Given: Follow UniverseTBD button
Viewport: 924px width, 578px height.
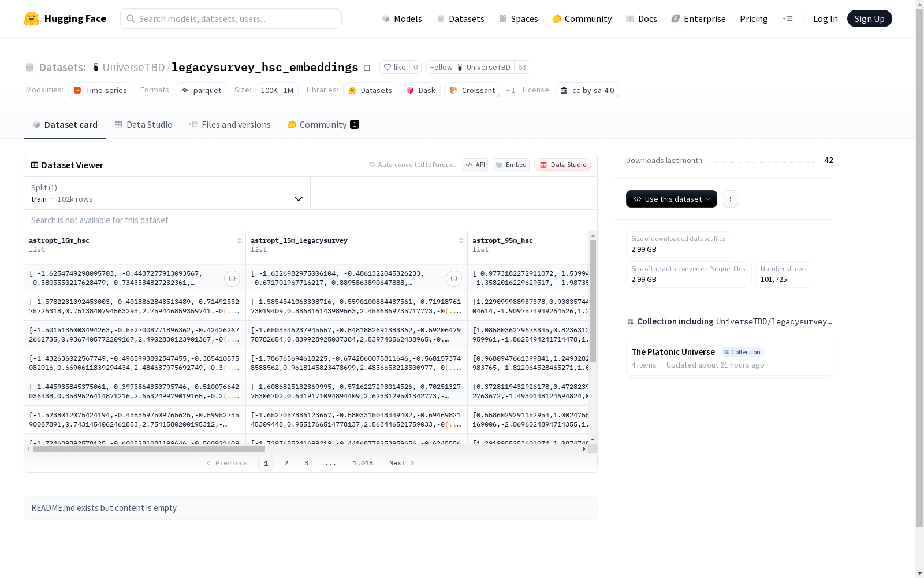Looking at the screenshot, I should [470, 67].
